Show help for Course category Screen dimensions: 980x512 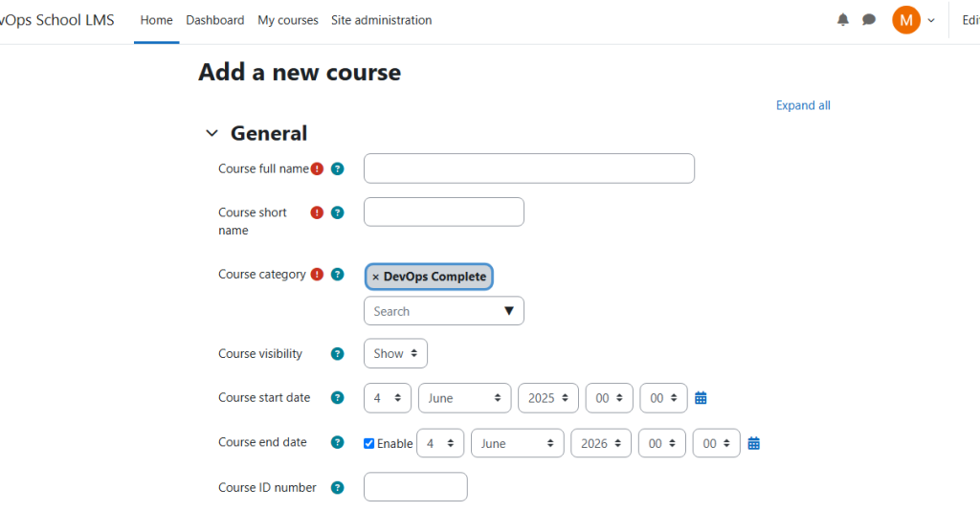pos(338,275)
